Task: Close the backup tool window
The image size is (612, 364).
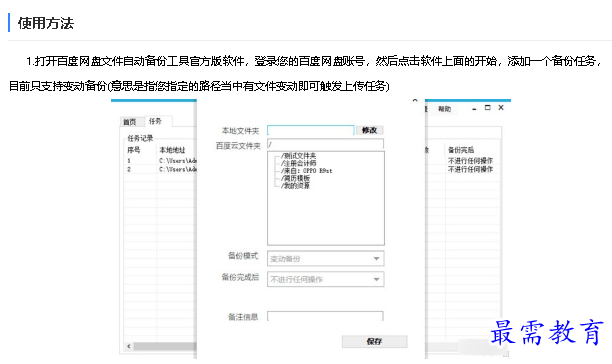Action: (501, 108)
